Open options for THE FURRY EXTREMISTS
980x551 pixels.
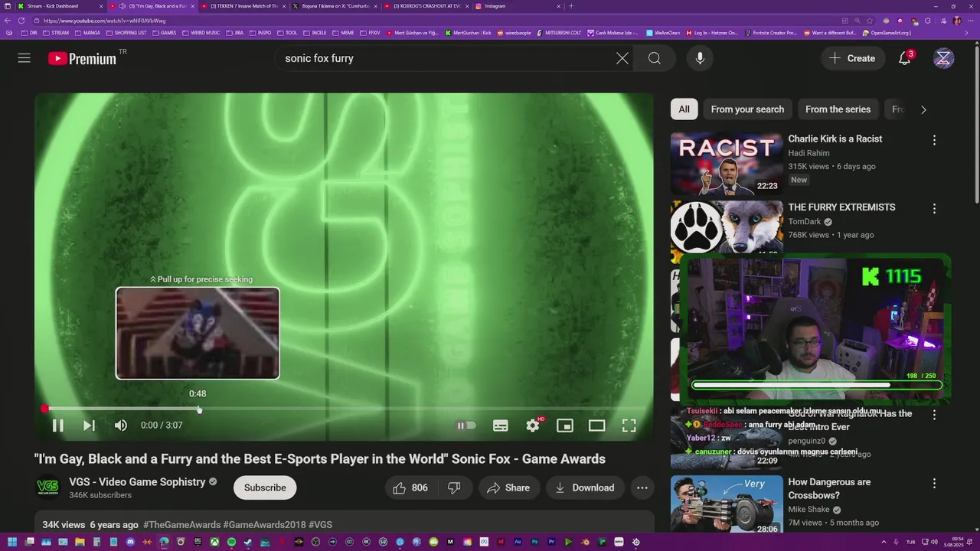point(934,208)
